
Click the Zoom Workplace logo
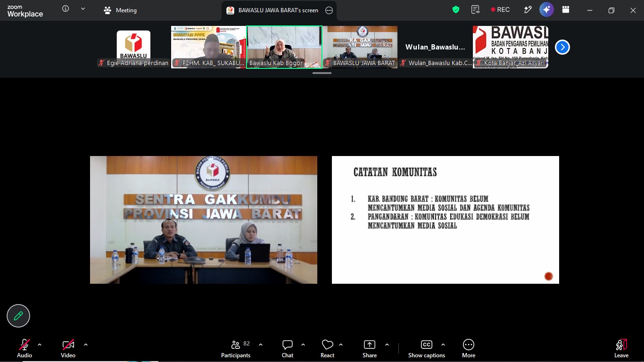[25, 11]
